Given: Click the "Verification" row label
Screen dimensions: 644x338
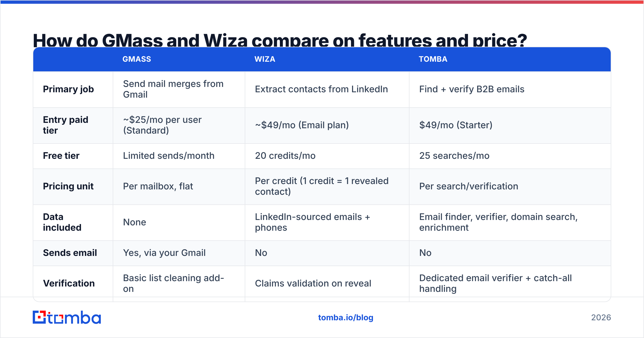Looking at the screenshot, I should (x=69, y=283).
